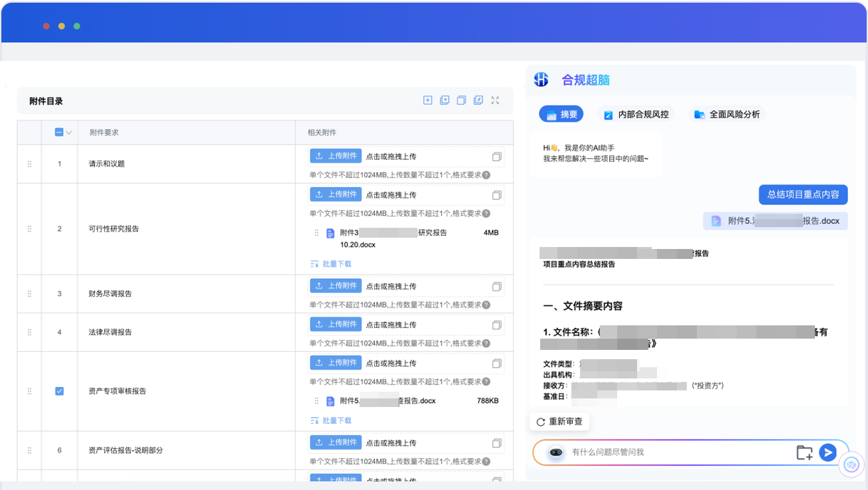868x490 pixels.
Task: Click the add-row plus icon in 附件目录 header
Action: tap(427, 100)
